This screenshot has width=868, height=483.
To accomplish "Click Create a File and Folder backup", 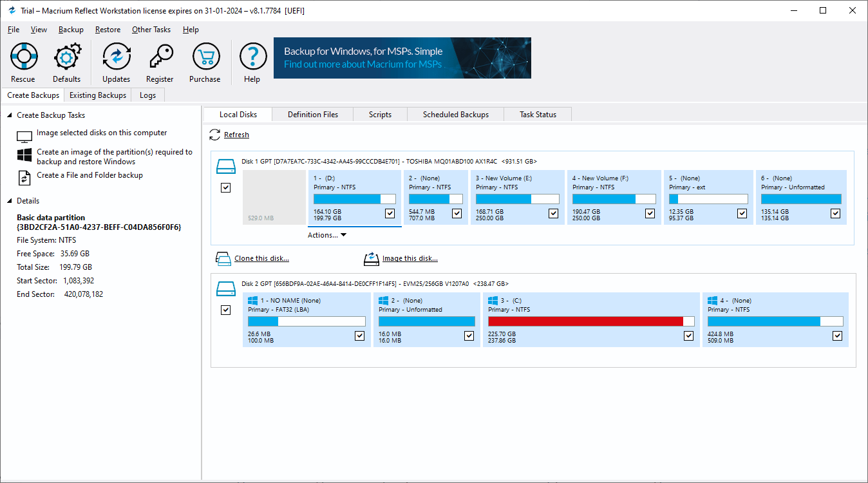I will click(90, 175).
